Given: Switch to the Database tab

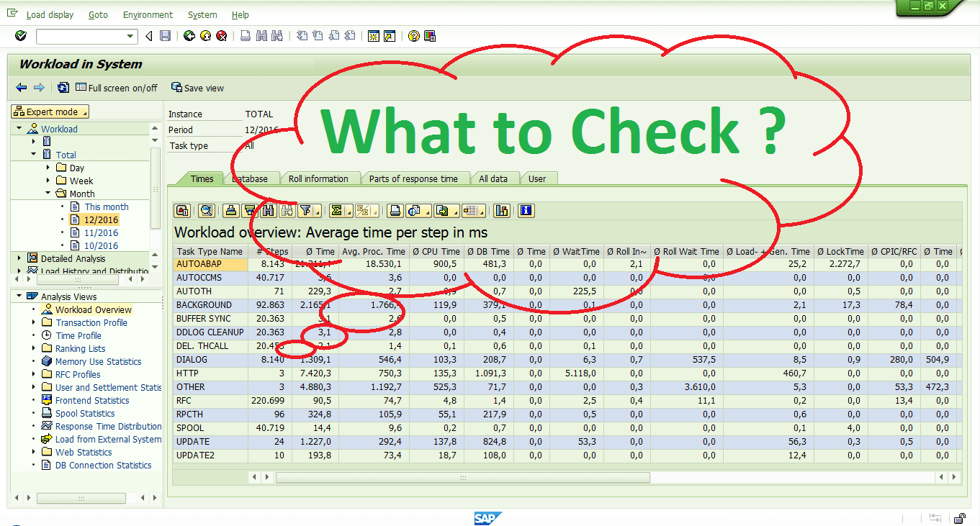Looking at the screenshot, I should point(249,178).
